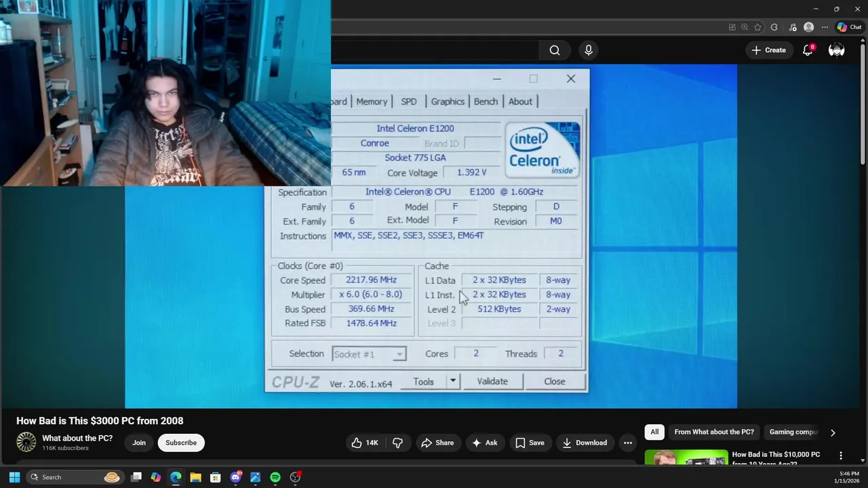Click the Intel Celeron inside logo

point(542,150)
